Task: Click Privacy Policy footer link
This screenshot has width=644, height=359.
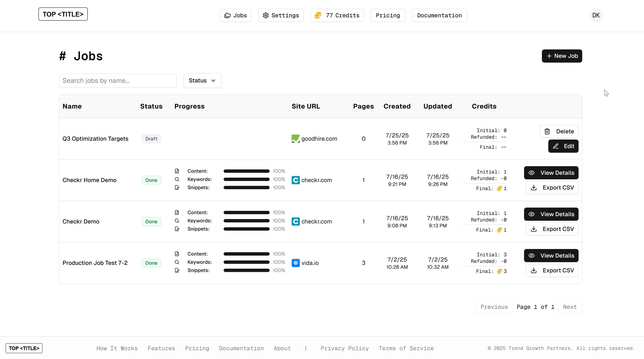Action: coord(344,348)
